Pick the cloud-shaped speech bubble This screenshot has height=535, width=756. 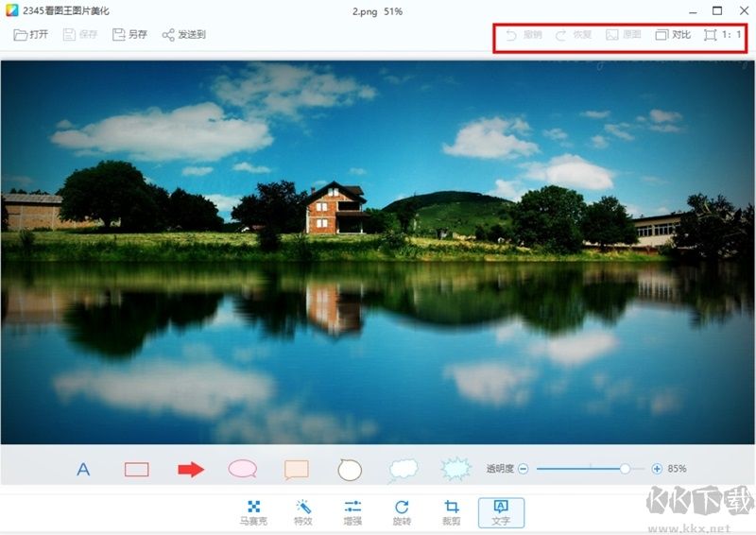click(x=404, y=469)
